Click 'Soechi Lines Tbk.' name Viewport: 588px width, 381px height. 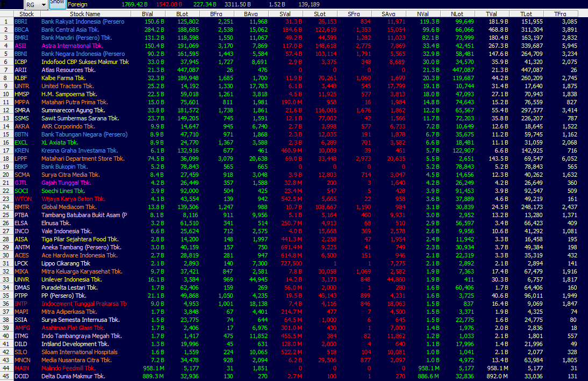point(63,191)
